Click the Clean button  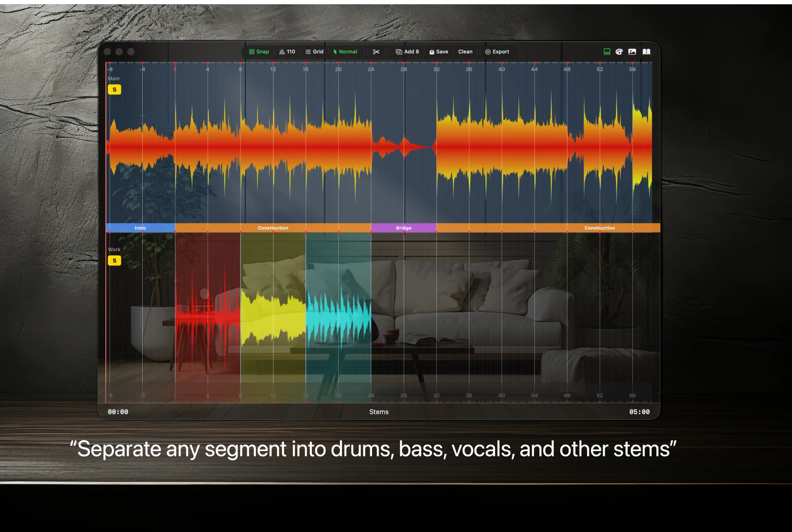(x=465, y=52)
